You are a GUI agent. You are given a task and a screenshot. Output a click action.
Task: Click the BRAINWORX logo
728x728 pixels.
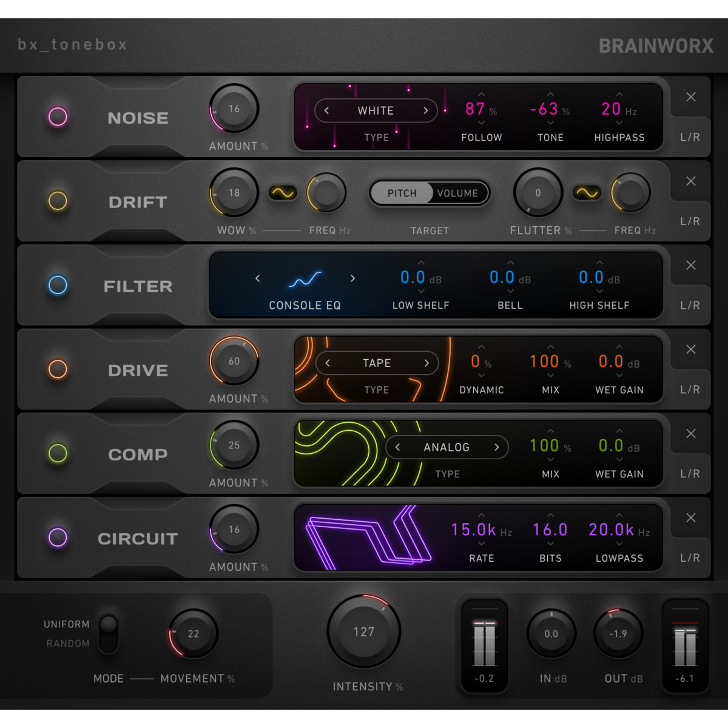(656, 46)
